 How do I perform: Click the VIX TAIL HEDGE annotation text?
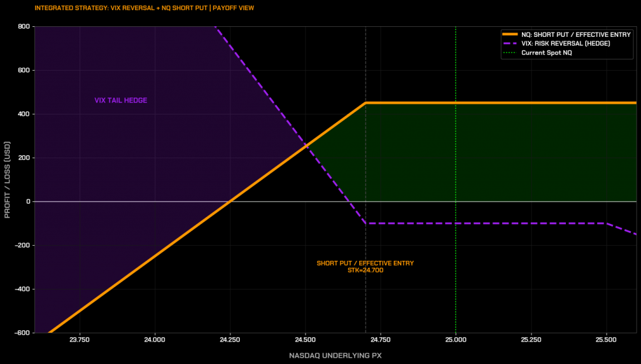coord(121,100)
